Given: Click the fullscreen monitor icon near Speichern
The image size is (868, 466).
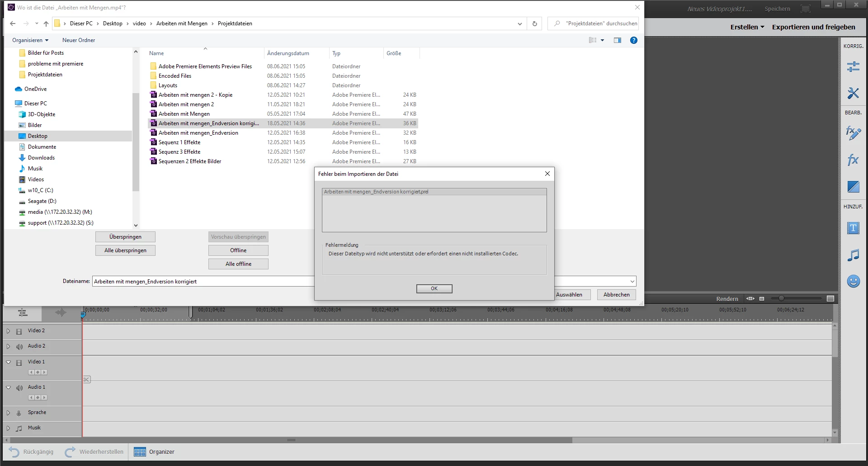Looking at the screenshot, I should coord(806,9).
